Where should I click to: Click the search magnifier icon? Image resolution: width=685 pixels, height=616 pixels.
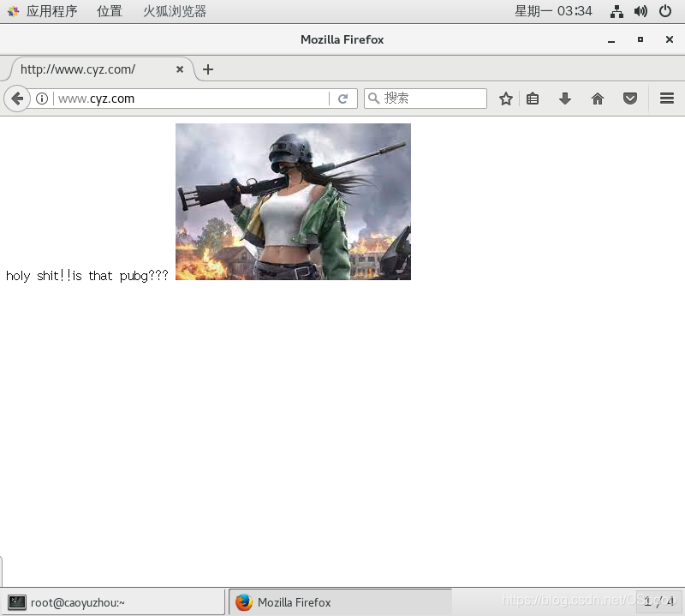(373, 99)
